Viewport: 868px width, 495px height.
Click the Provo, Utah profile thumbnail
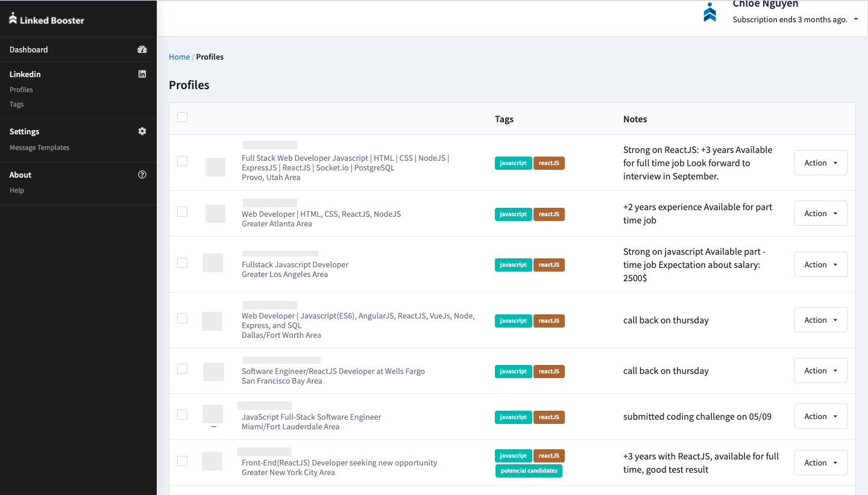(215, 167)
